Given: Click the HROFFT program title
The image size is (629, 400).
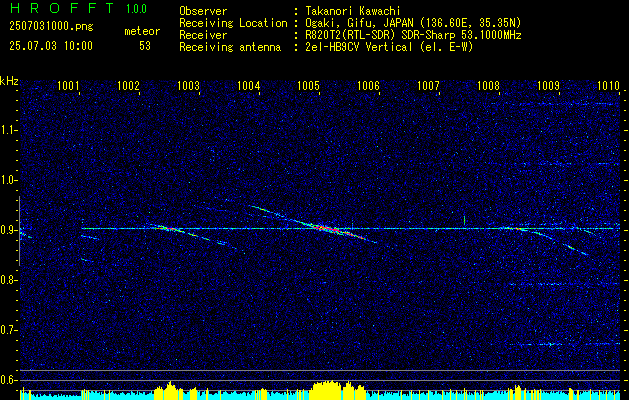Looking at the screenshot, I should coord(63,8).
